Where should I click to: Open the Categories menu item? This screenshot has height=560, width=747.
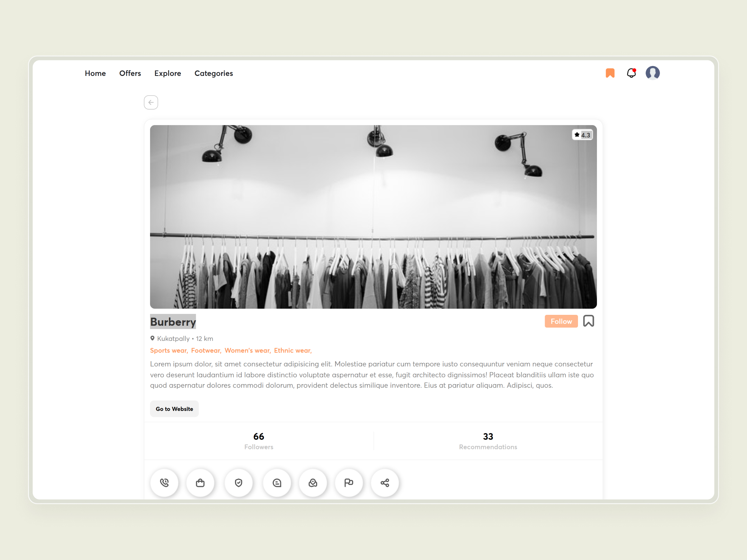pos(214,73)
